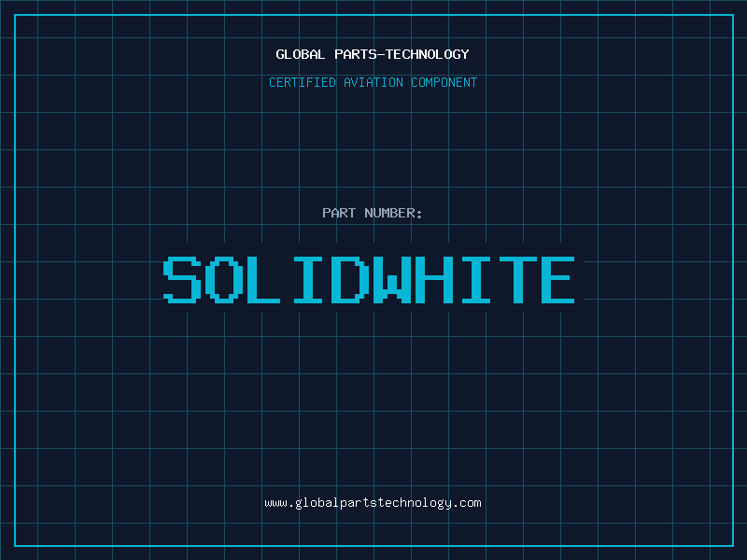The width and height of the screenshot is (747, 560).
Task: Click the letter W in SOLIDWHITE
Action: tap(390, 280)
